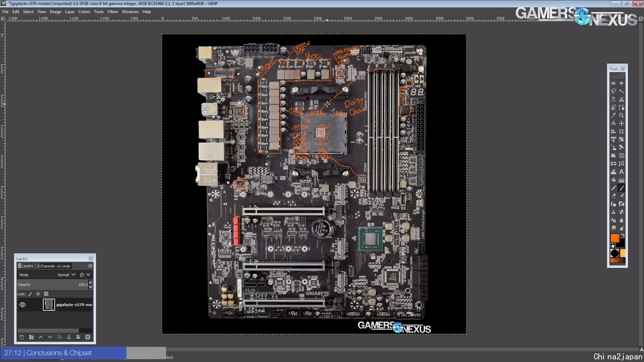Open the Filters menu
Image resolution: width=644 pixels, height=362 pixels.
(113, 12)
